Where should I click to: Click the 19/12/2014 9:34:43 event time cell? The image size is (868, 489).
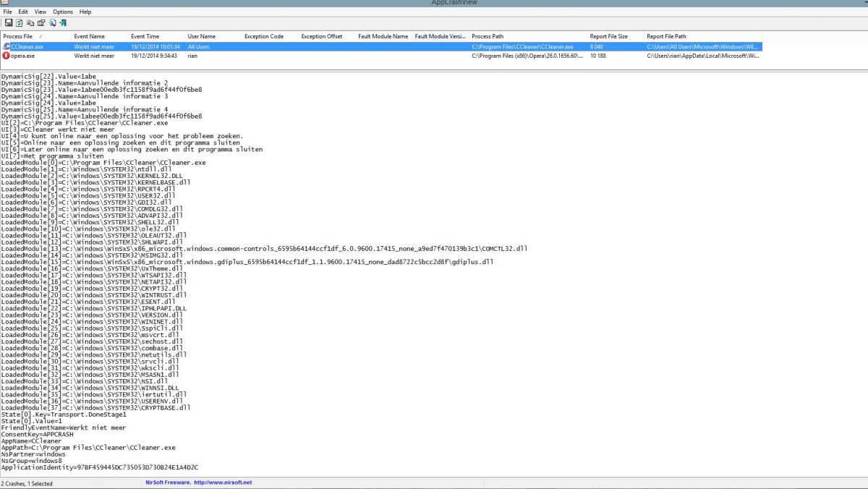pos(154,55)
